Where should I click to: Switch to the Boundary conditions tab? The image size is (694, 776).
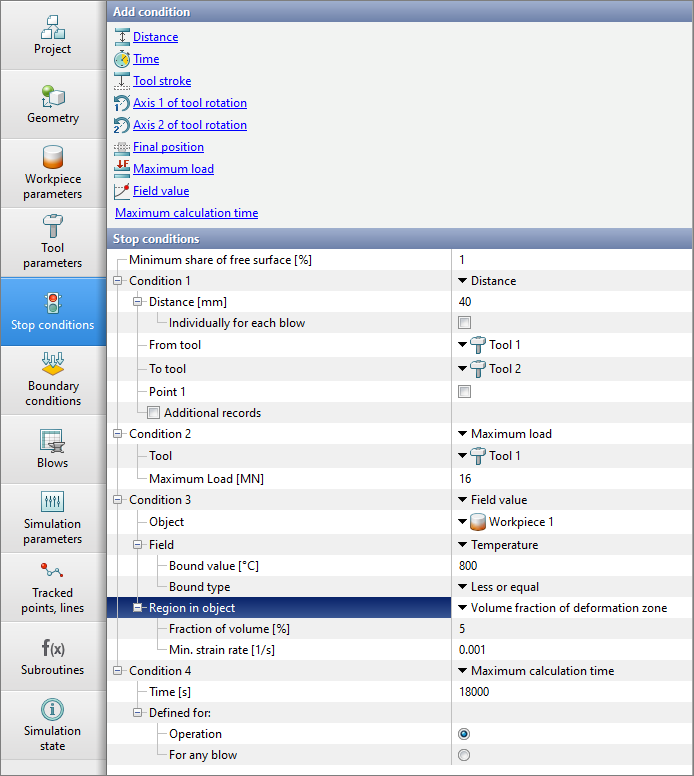(x=53, y=380)
